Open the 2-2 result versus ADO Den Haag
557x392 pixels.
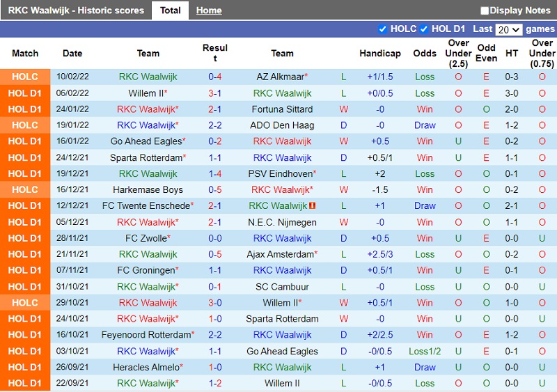(x=215, y=125)
